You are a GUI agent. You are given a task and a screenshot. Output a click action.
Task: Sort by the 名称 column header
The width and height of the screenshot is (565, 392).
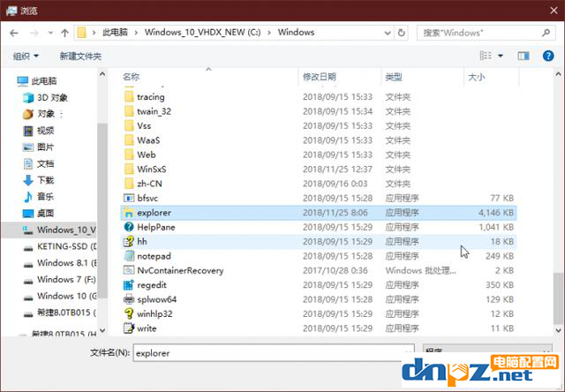[131, 77]
